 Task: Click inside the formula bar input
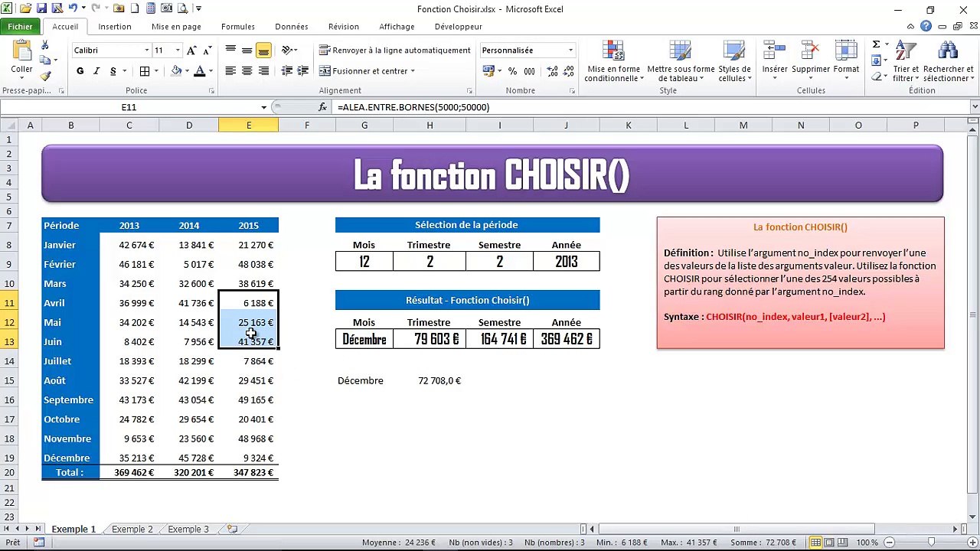651,107
